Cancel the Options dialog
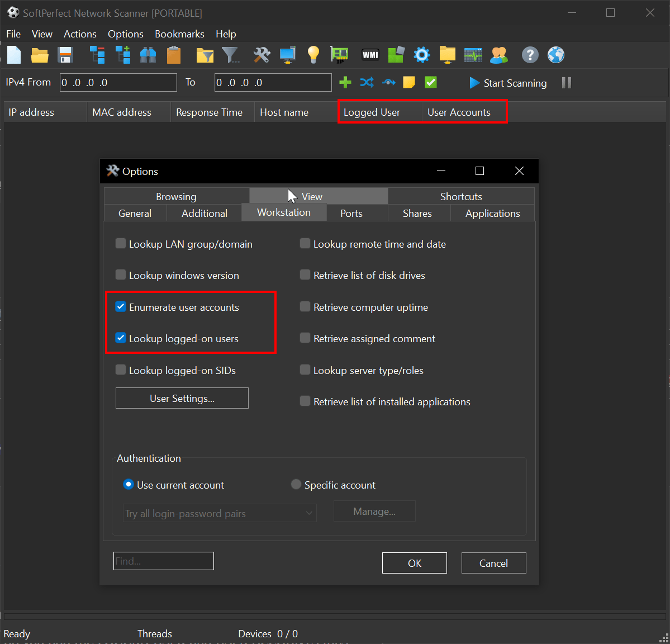670x644 pixels. (x=493, y=563)
